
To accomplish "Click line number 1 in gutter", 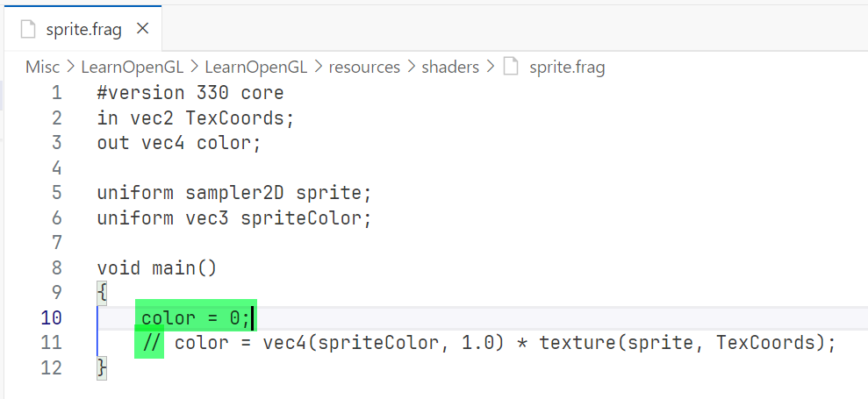I will (56, 92).
